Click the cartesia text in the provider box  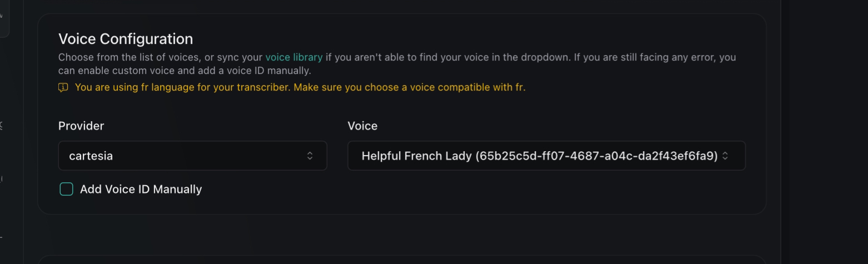(x=91, y=156)
